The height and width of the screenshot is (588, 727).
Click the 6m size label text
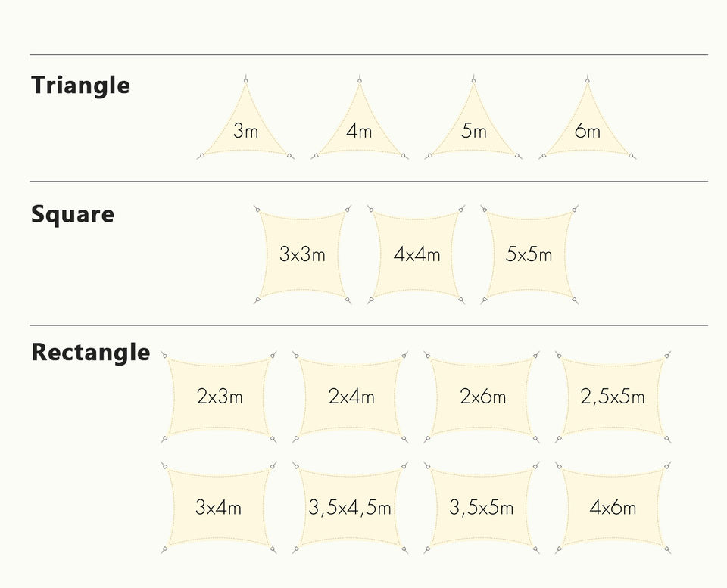coord(588,131)
